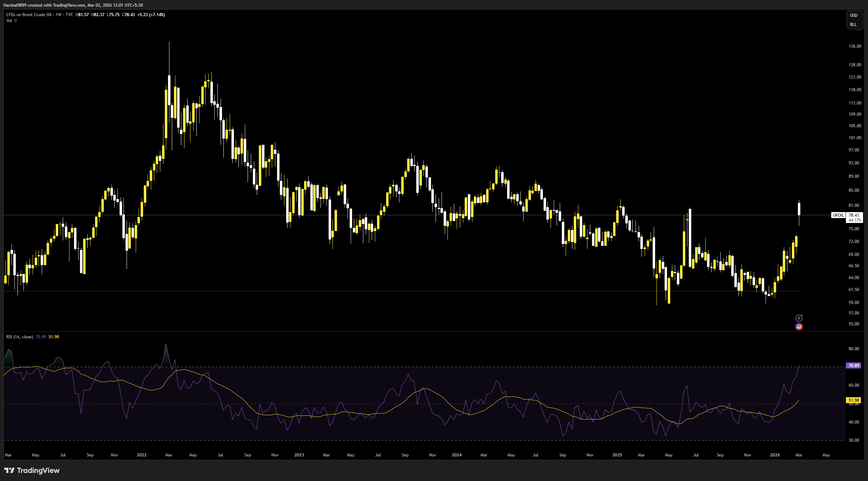Click the yellow 51.98 RSI MA tag
The width and height of the screenshot is (868, 481).
(854, 400)
